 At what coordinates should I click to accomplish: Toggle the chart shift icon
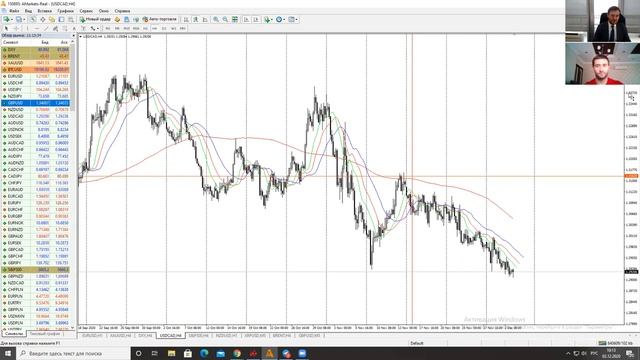[x=256, y=19]
